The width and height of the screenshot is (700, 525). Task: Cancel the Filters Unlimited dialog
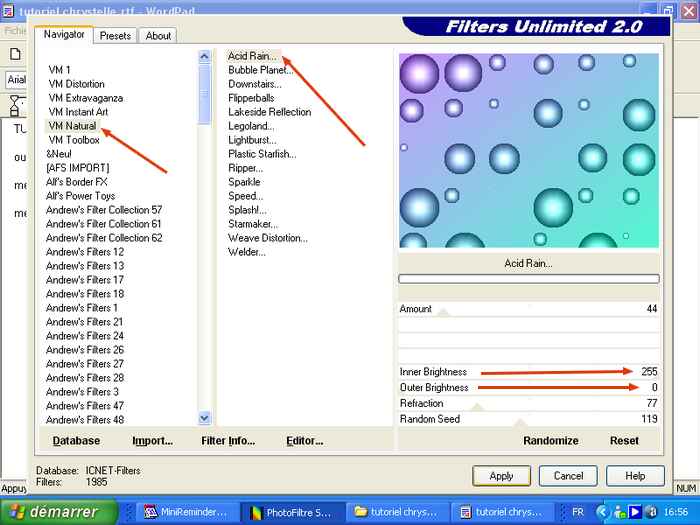coord(568,476)
